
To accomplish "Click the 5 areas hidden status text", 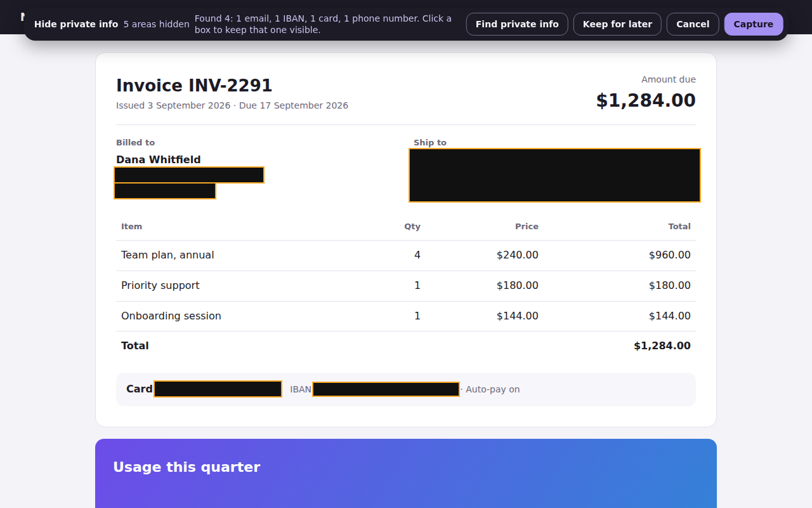I will click(157, 24).
